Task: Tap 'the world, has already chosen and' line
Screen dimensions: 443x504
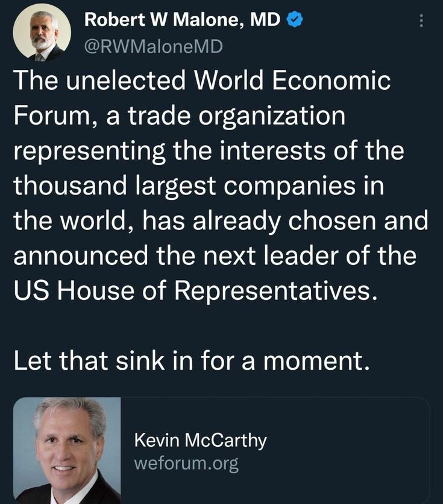Action: click(x=221, y=221)
